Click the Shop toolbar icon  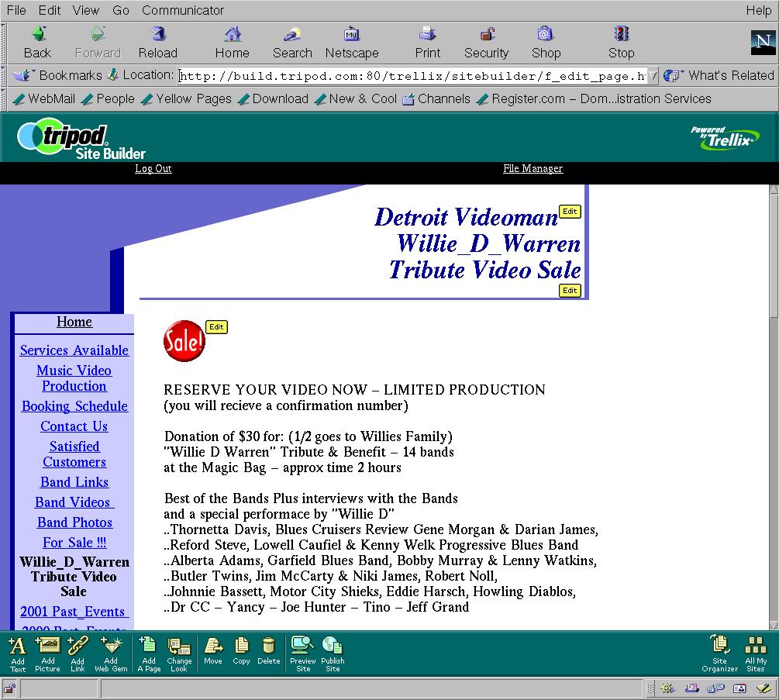[546, 43]
